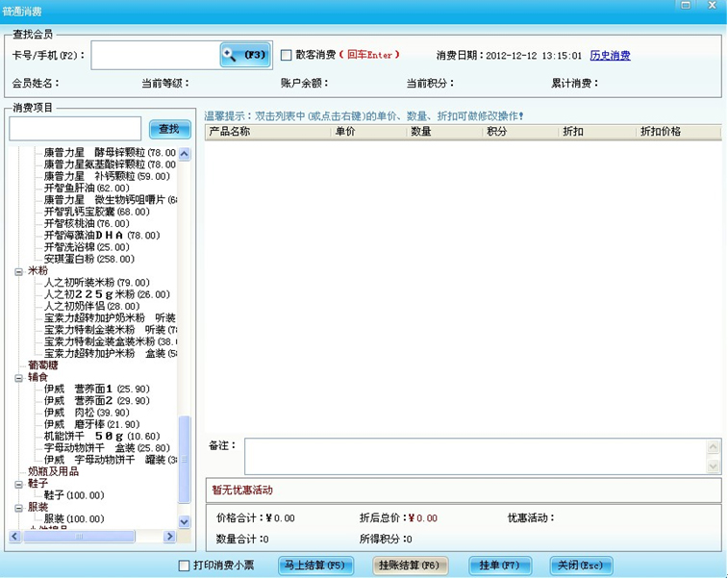Screen dimensions: 728x579
Task: Select 机能饼干 50g (10.60)
Action: tap(102, 437)
